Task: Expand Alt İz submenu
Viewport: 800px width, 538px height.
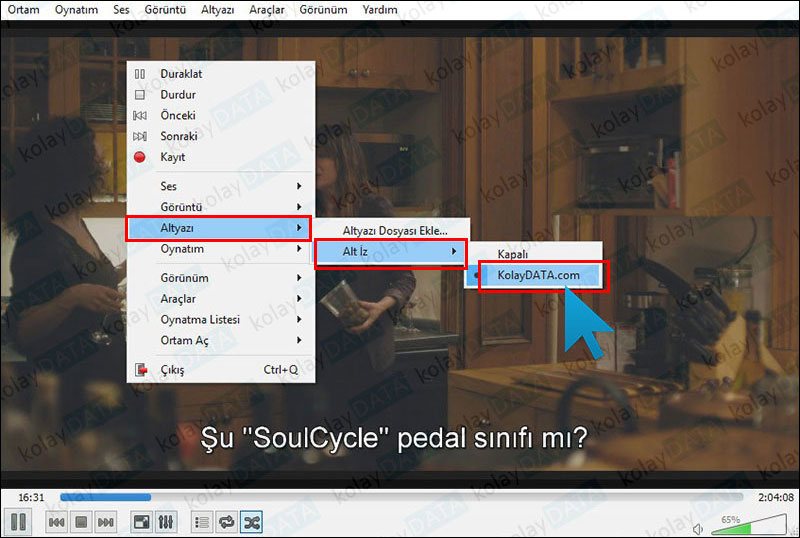Action: pyautogui.click(x=391, y=252)
